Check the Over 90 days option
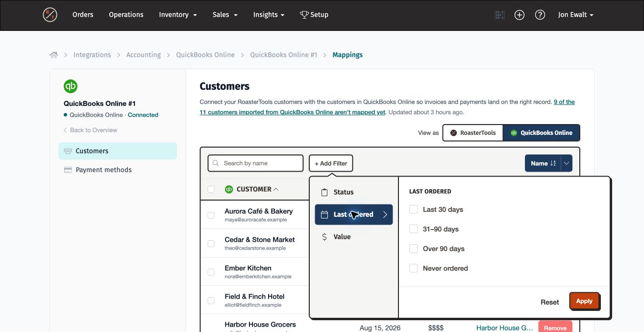This screenshot has width=644, height=332. click(414, 249)
